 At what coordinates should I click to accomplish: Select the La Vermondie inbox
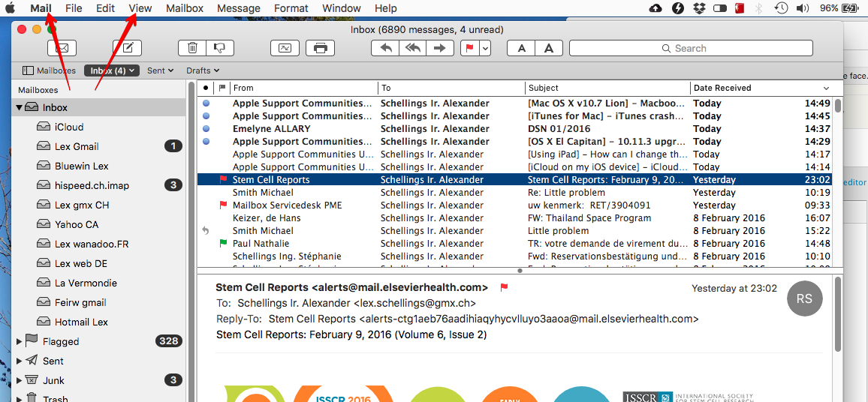point(98,283)
